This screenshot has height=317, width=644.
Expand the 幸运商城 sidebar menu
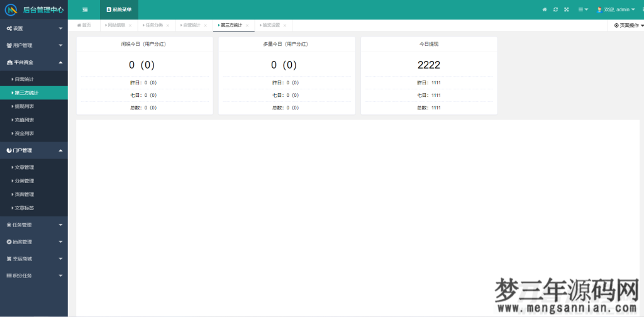(x=34, y=259)
